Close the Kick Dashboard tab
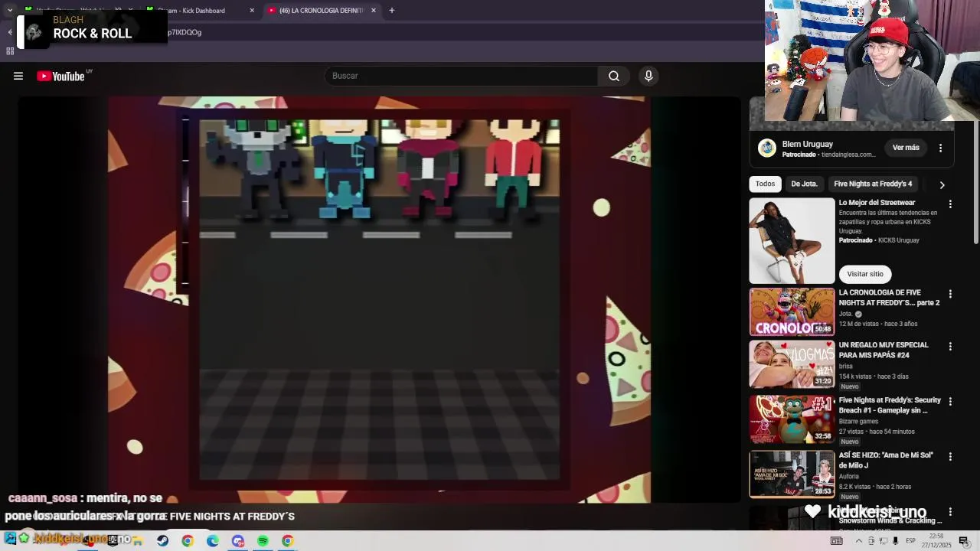The width and height of the screenshot is (980, 551). pyautogui.click(x=252, y=11)
